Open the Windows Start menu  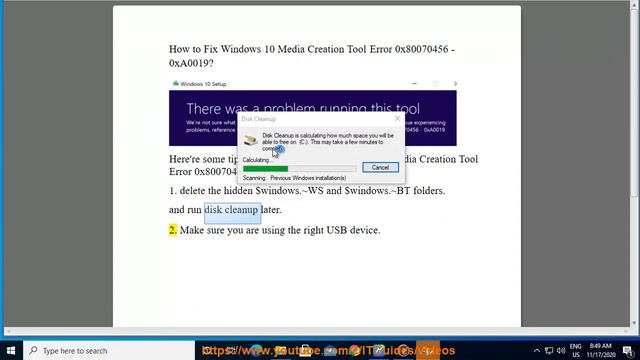pos(11,351)
